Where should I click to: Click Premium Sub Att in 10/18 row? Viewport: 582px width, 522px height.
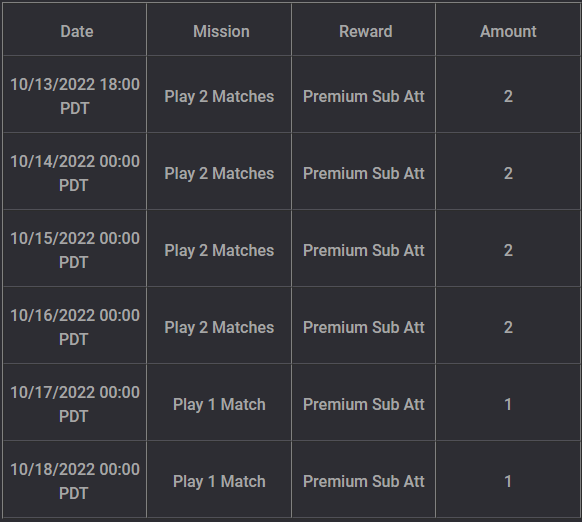pyautogui.click(x=364, y=482)
